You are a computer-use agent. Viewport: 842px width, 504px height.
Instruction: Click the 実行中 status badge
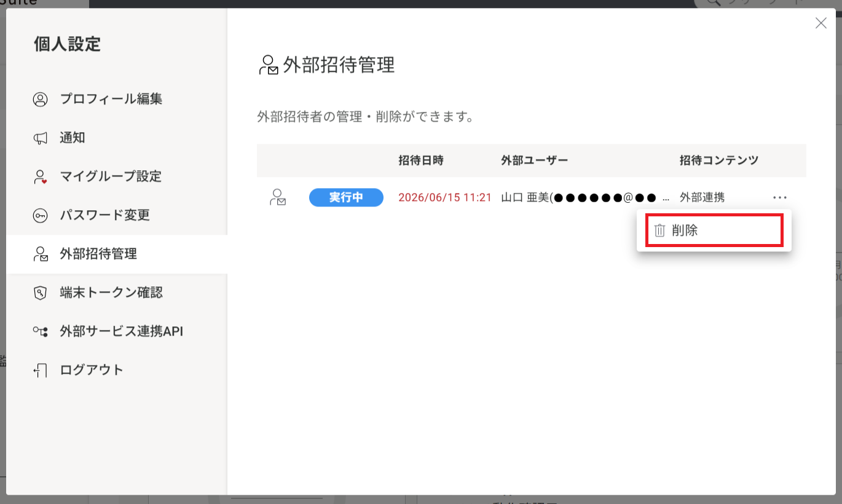[x=346, y=197]
